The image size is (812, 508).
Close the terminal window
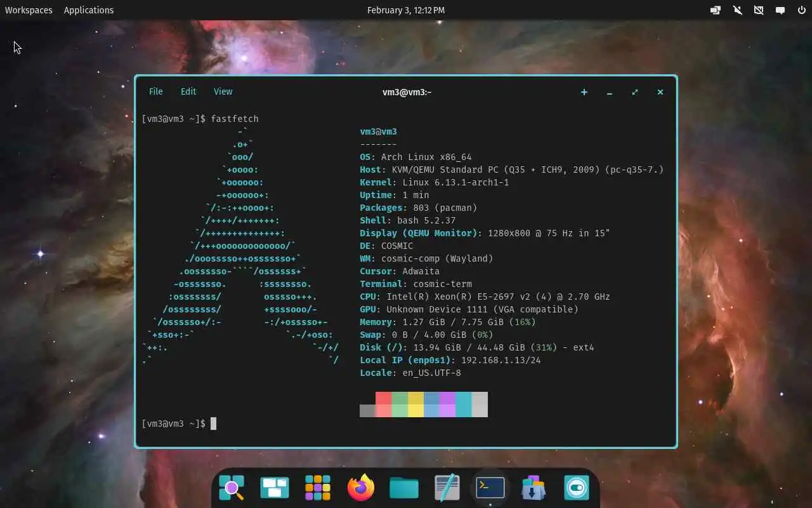[x=660, y=92]
